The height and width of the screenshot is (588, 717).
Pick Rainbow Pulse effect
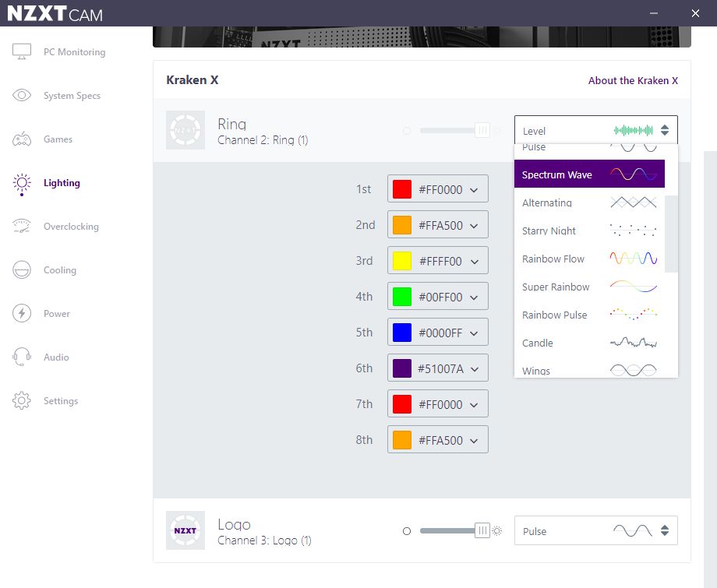pos(589,315)
